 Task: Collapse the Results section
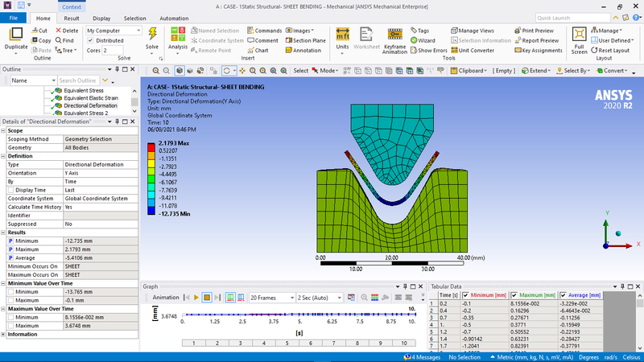click(3, 232)
